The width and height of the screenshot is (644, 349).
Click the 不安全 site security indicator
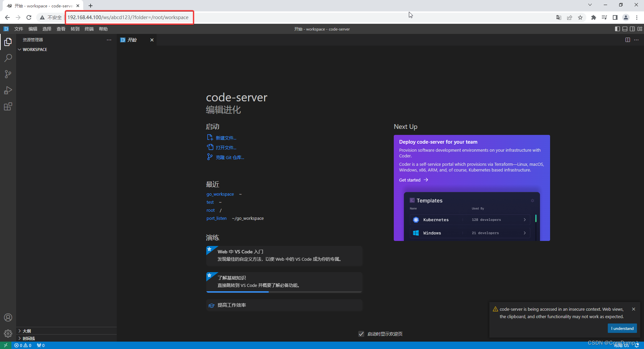click(51, 17)
